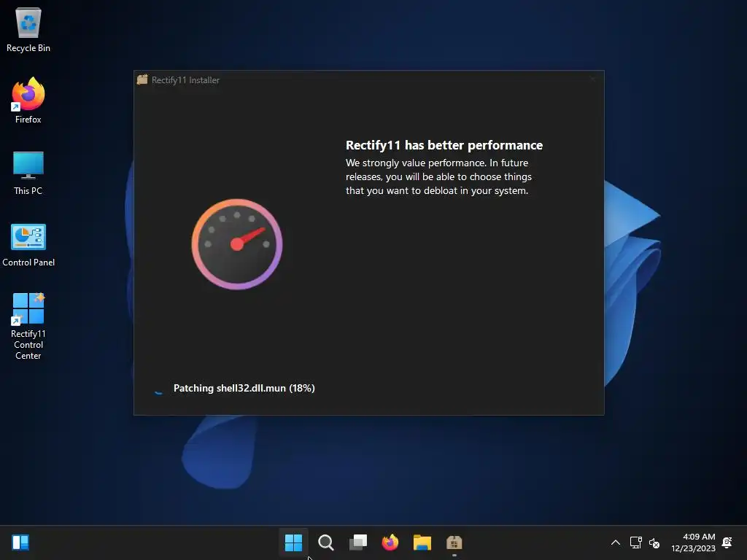Switch to the Rectify11 Installer taskbar icon
The width and height of the screenshot is (747, 560).
454,542
